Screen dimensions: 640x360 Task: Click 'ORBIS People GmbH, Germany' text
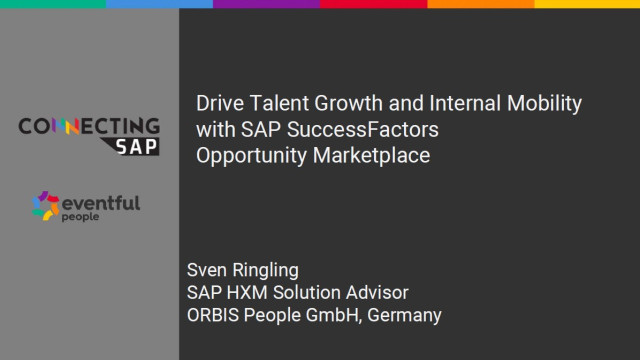[x=314, y=315]
